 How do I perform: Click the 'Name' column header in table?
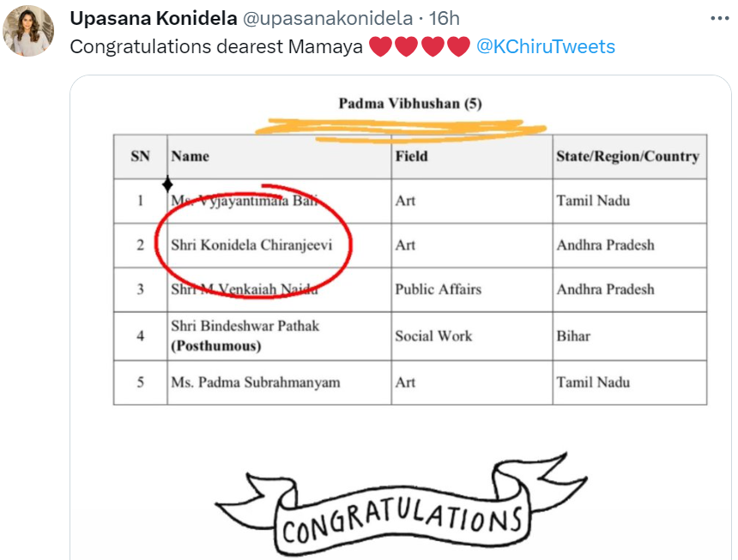[191, 156]
